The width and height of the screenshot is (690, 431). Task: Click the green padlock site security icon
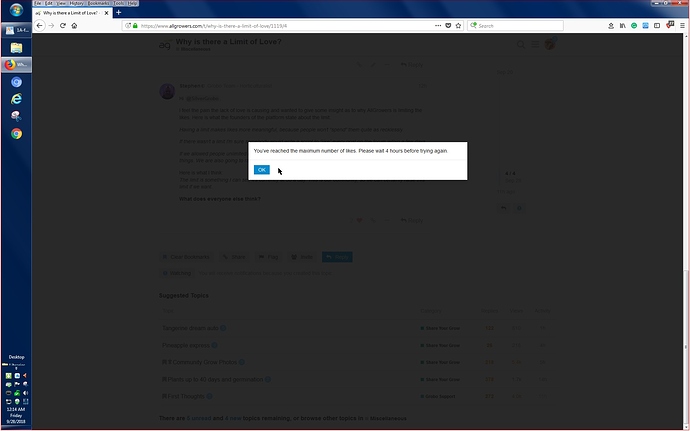coord(135,26)
